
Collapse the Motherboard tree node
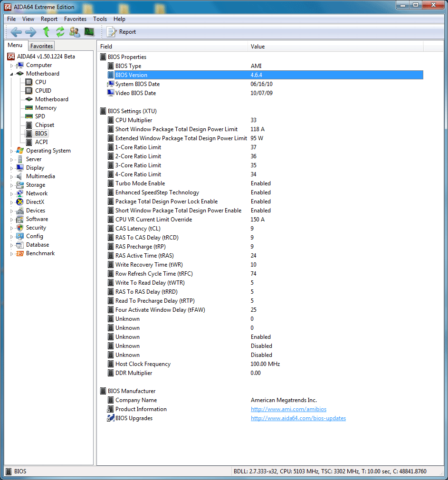point(11,74)
